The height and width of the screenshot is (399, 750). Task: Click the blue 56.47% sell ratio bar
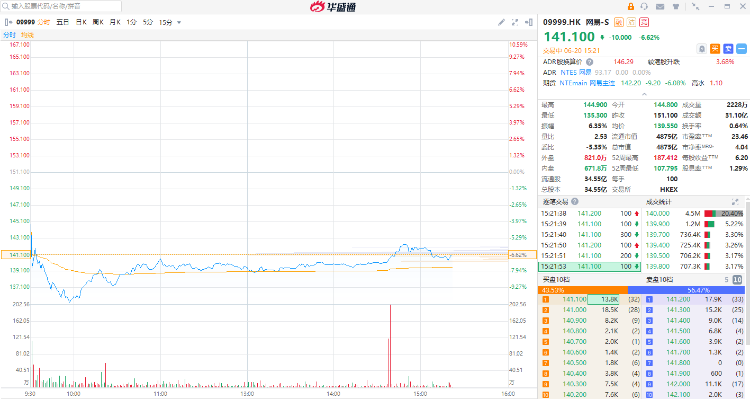pyautogui.click(x=686, y=290)
